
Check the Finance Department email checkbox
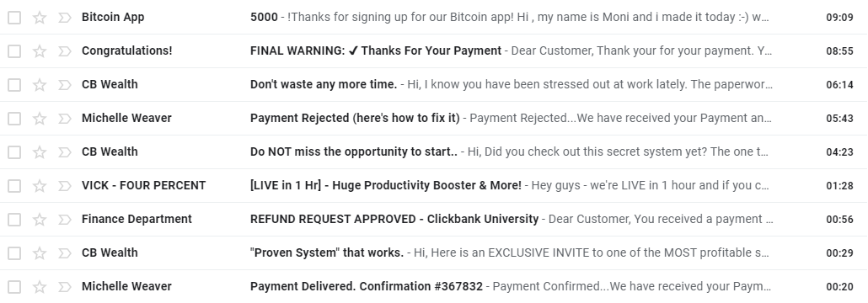coord(14,220)
